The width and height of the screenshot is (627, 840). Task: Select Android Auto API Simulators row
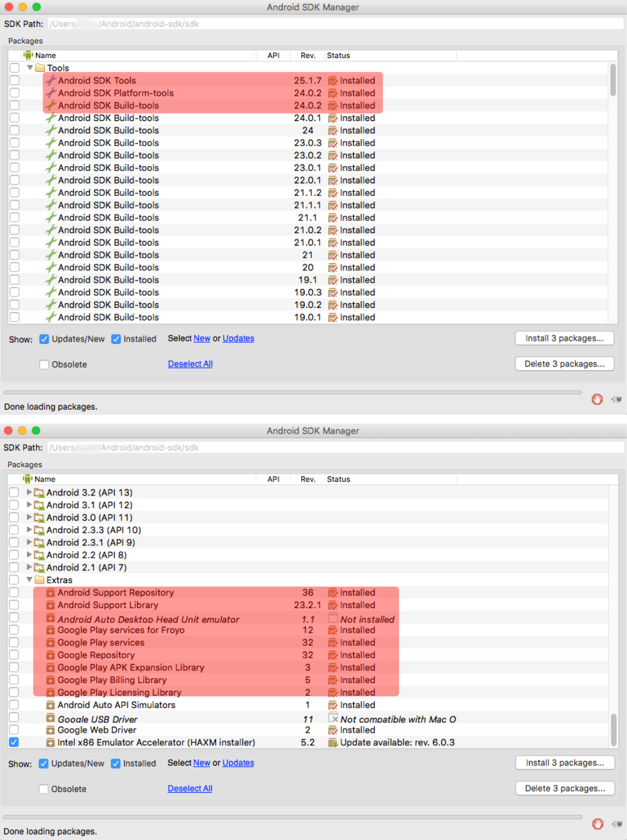click(x=308, y=705)
